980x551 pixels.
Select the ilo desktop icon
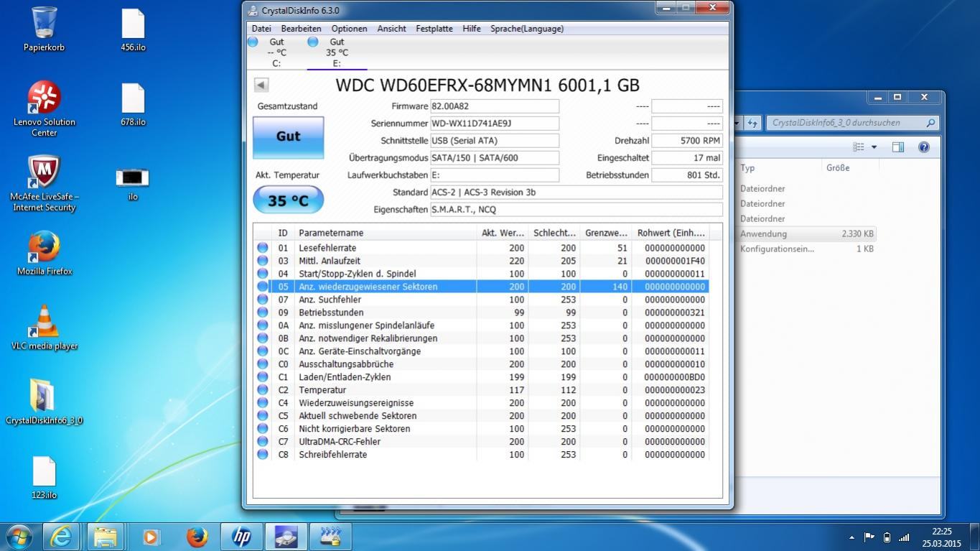click(133, 183)
